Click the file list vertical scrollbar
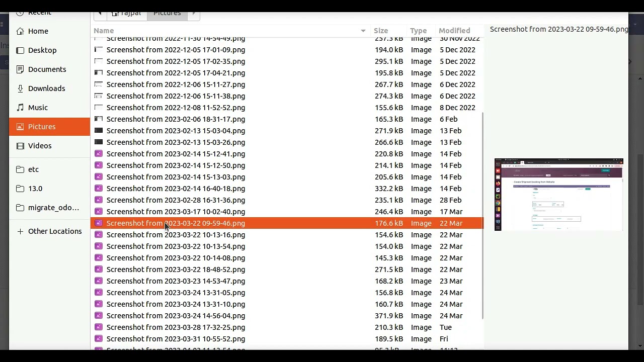The width and height of the screenshot is (644, 362). (482, 215)
